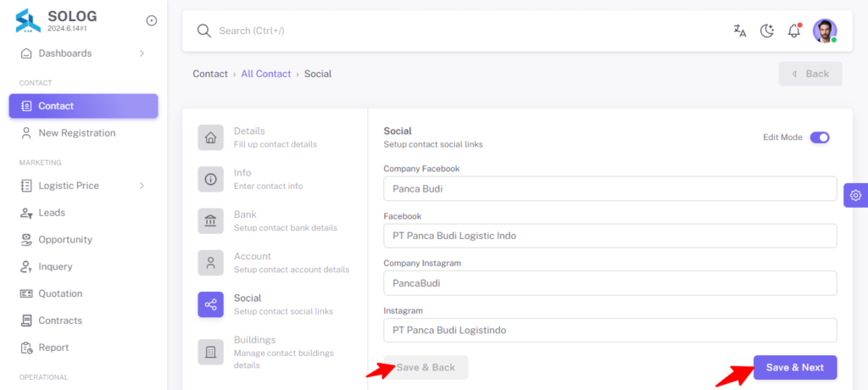The height and width of the screenshot is (390, 868).
Task: Select the Info step icon
Action: (x=211, y=179)
